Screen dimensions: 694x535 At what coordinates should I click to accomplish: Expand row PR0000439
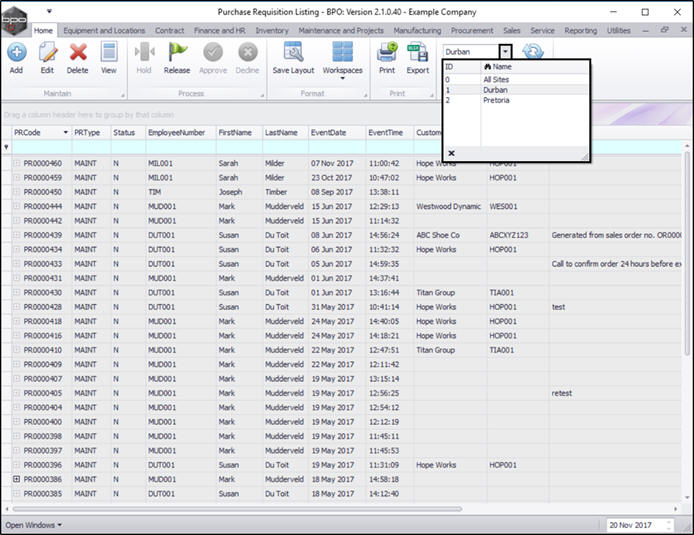click(x=16, y=235)
